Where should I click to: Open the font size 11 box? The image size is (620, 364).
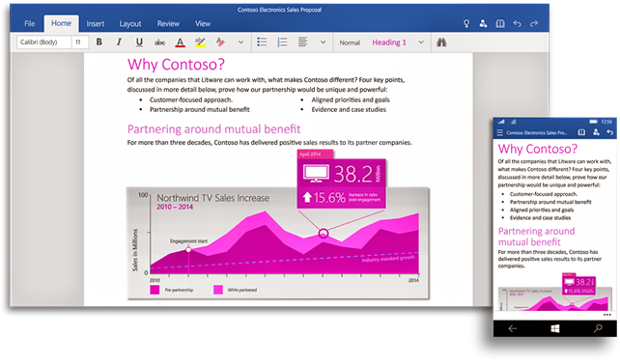point(80,42)
